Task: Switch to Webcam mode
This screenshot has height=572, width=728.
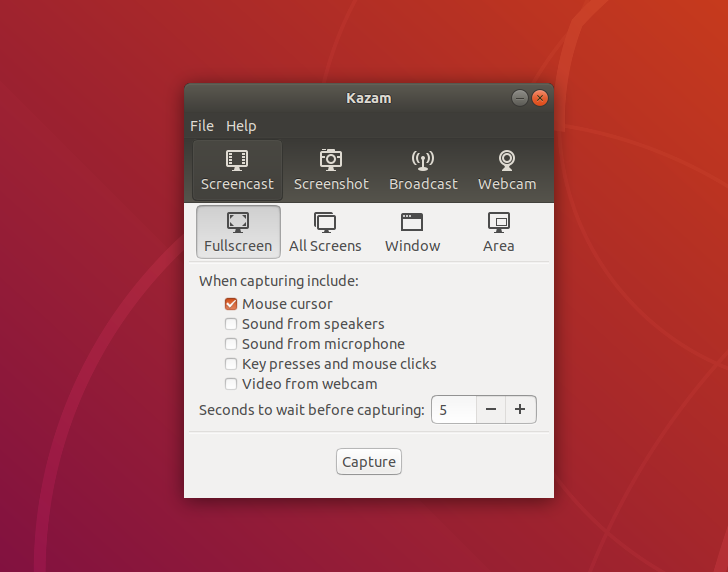Action: coord(507,170)
